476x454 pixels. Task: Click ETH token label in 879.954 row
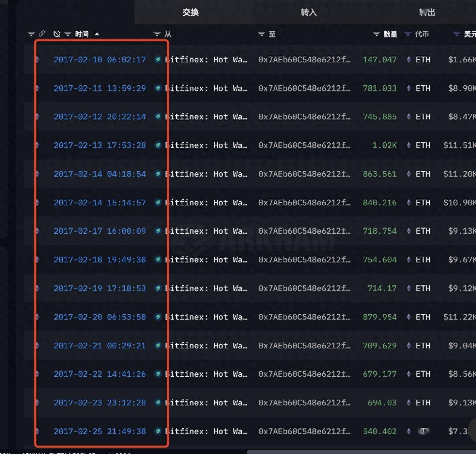pyautogui.click(x=423, y=317)
